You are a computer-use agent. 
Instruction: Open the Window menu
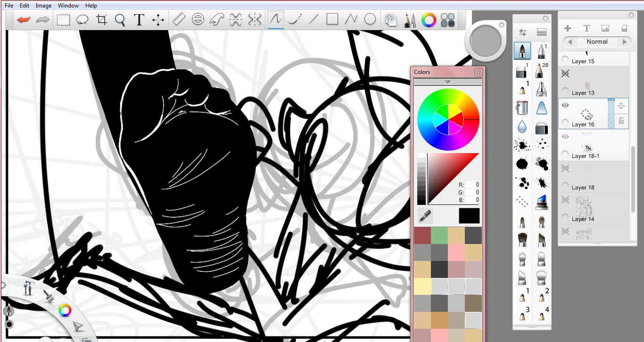click(68, 6)
